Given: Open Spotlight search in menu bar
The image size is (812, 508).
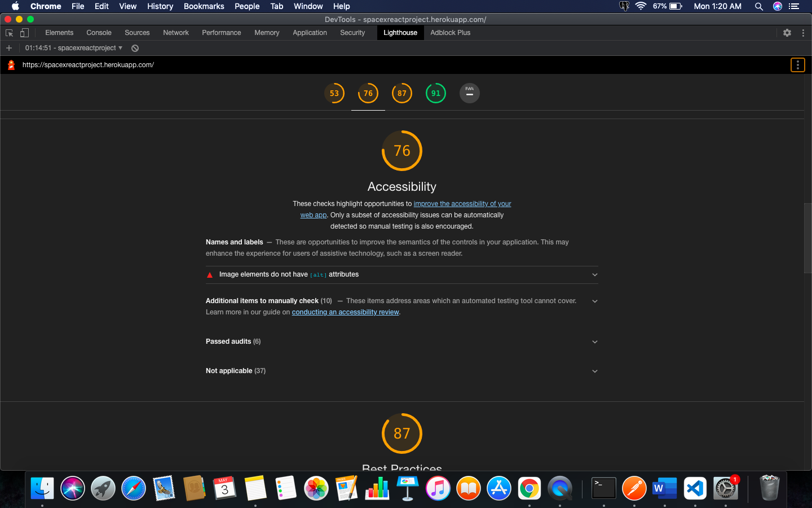Looking at the screenshot, I should pos(759,6).
